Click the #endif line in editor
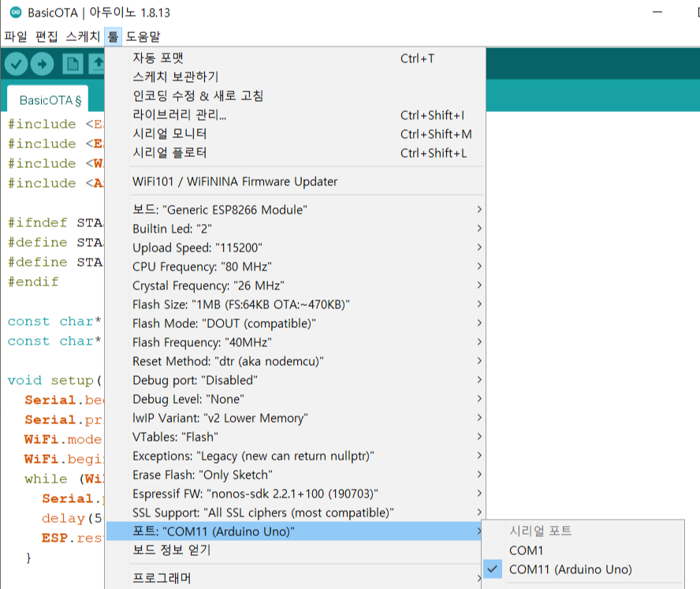 click(33, 281)
